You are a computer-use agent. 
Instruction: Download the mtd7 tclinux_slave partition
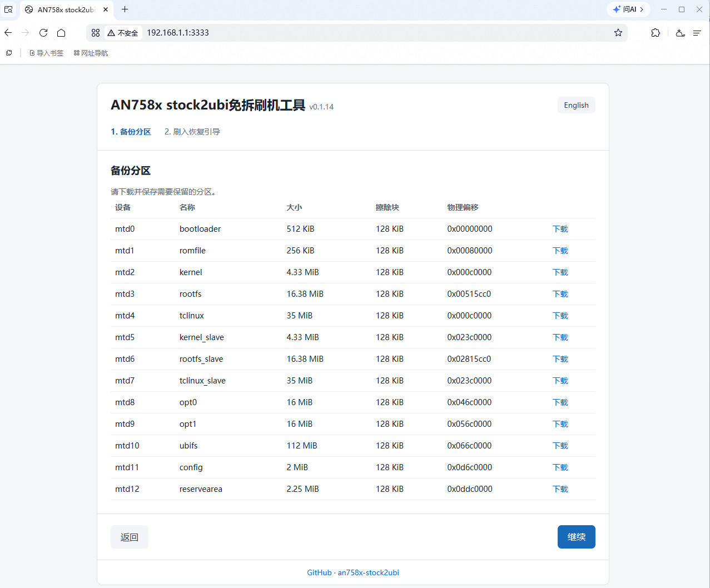(x=560, y=381)
